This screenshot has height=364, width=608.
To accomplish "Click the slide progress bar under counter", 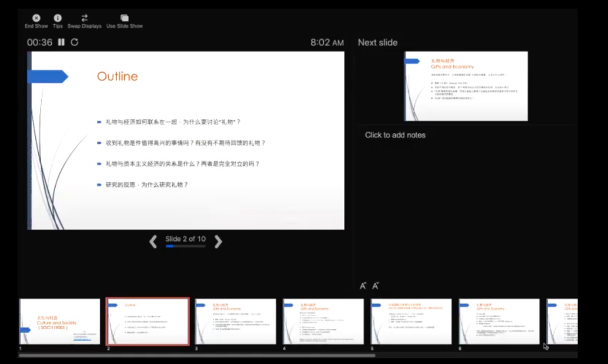I will coord(185,246).
